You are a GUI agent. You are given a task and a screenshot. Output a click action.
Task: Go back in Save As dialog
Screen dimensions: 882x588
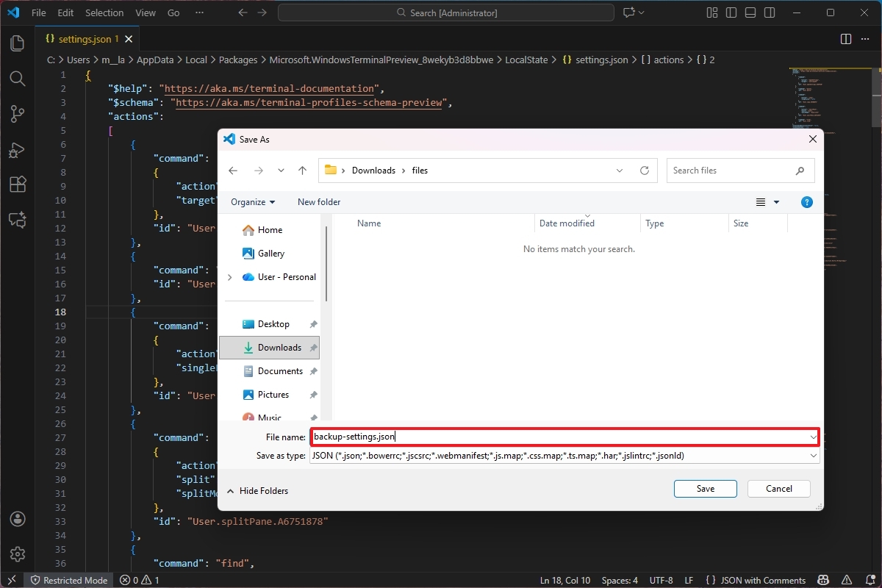coord(233,171)
